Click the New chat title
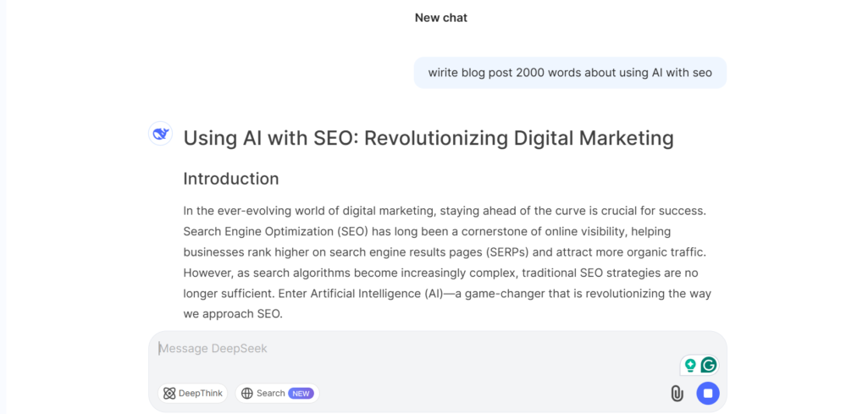Viewport: 868px width, 414px height. [x=441, y=18]
